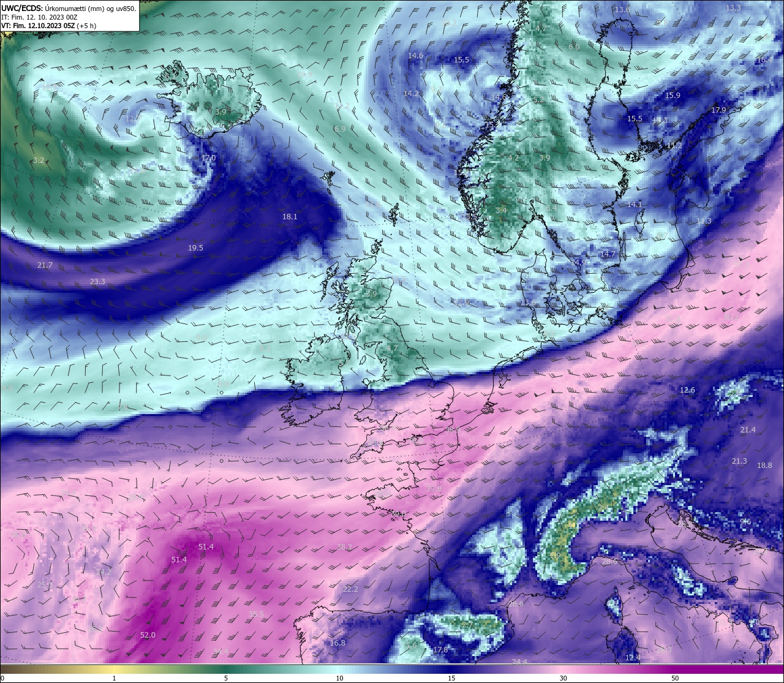The width and height of the screenshot is (784, 683).
Task: Click the map value 17.0 south of Iceland
Action: tap(208, 158)
